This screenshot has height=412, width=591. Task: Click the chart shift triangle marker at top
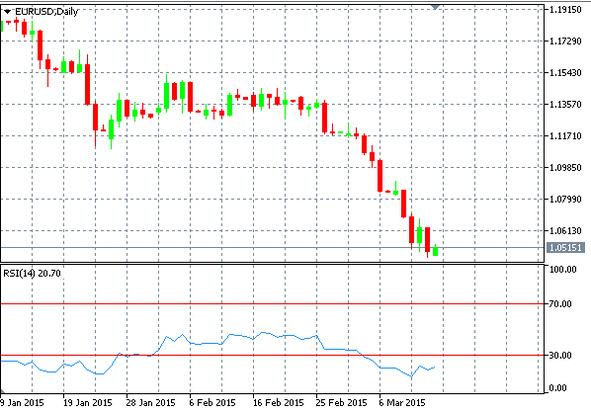(x=436, y=7)
